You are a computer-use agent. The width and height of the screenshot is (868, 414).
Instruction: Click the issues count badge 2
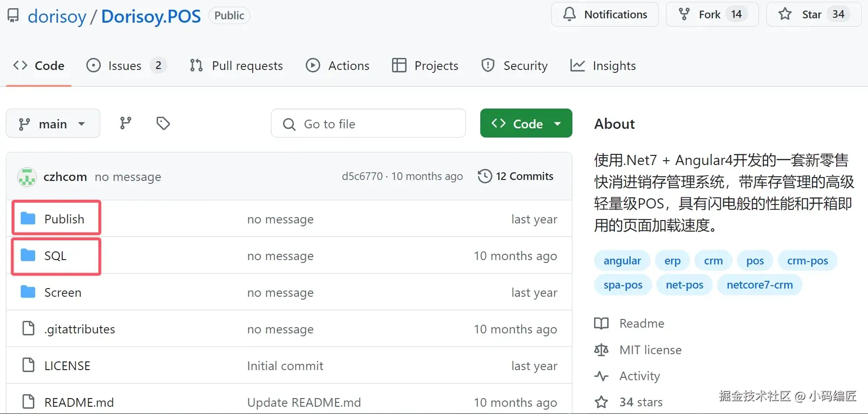(x=158, y=65)
